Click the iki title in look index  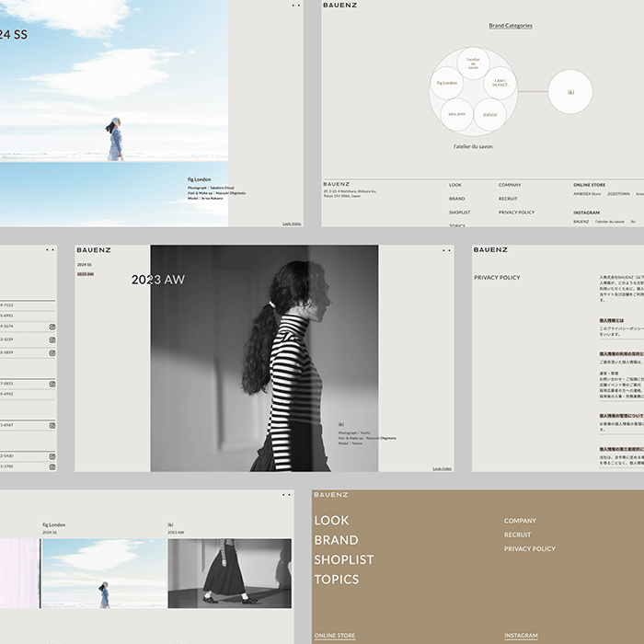(170, 525)
